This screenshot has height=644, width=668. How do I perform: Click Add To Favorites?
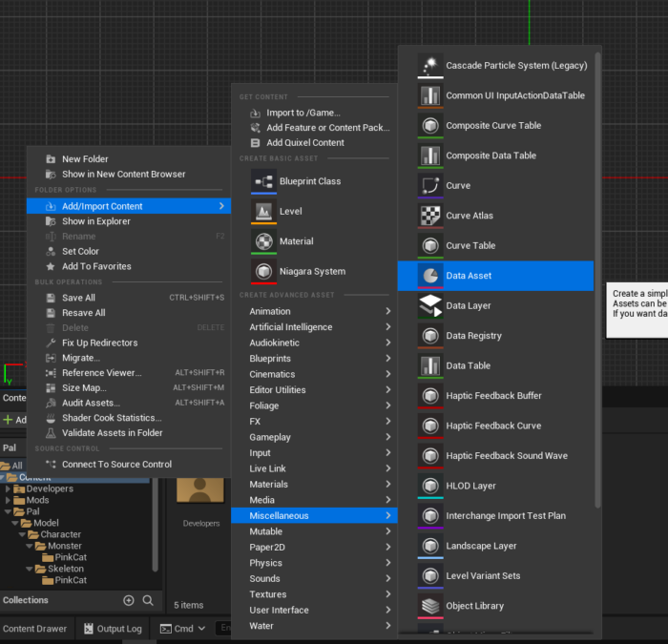click(129, 266)
